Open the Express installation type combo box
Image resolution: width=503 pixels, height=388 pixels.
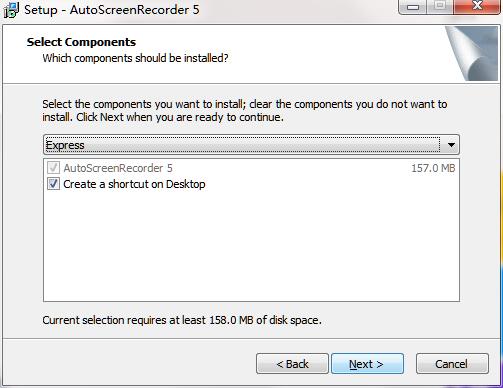pos(251,145)
